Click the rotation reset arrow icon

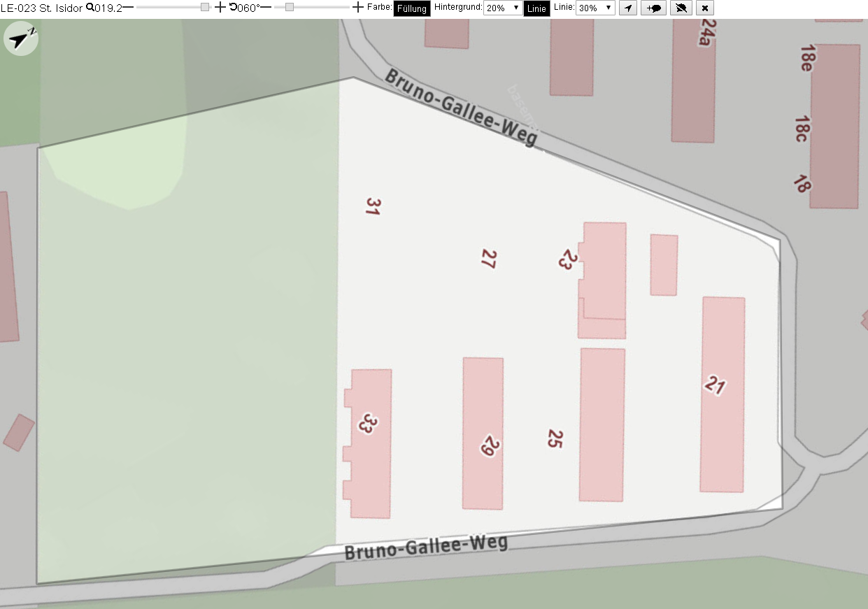(234, 8)
